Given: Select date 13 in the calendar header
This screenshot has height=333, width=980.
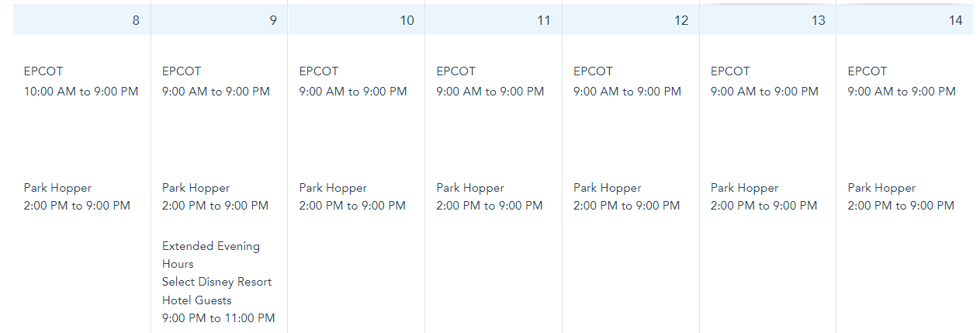Looking at the screenshot, I should [x=818, y=21].
